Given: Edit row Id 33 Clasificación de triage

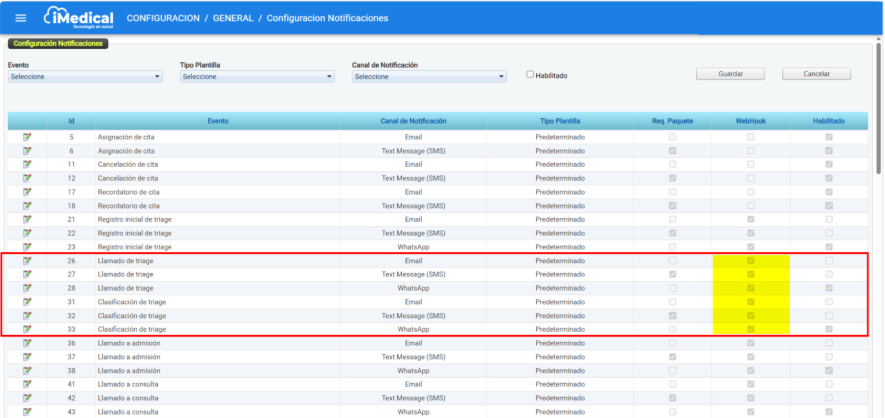Looking at the screenshot, I should (x=27, y=329).
